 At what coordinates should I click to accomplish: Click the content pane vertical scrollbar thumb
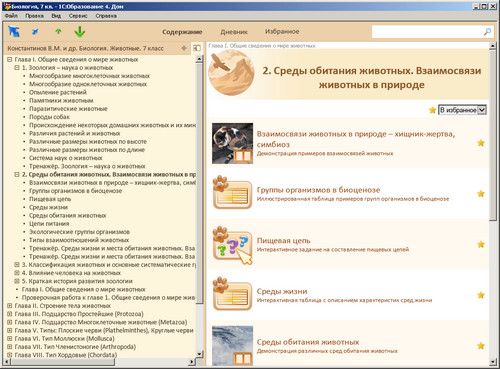click(493, 135)
